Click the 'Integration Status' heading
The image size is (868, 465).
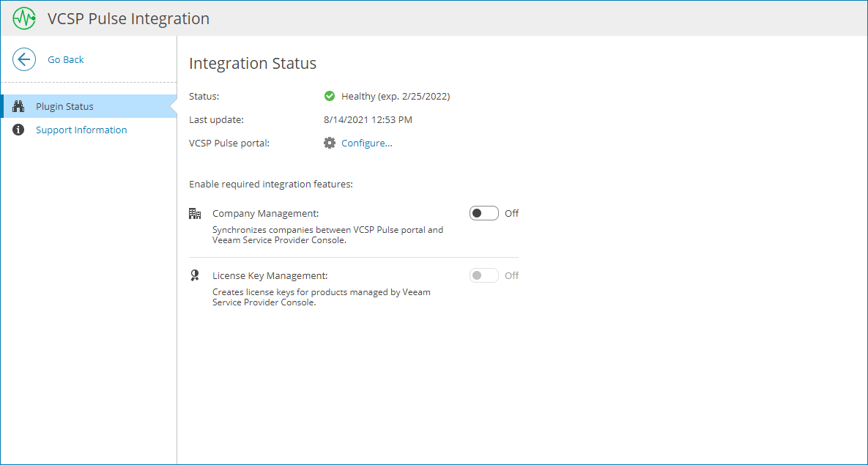(x=253, y=63)
